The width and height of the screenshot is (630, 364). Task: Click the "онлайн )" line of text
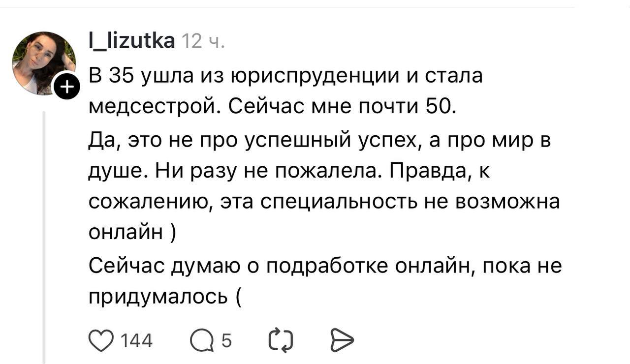(x=132, y=232)
